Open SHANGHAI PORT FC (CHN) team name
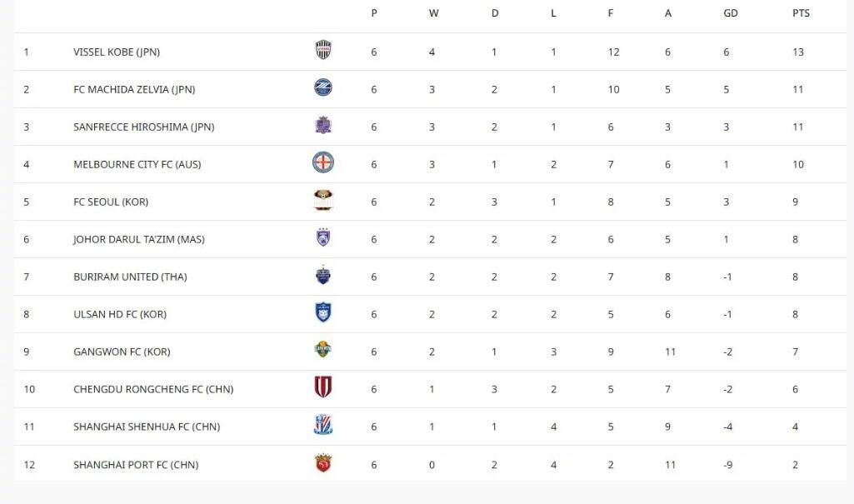This screenshot has width=854, height=504. click(136, 465)
